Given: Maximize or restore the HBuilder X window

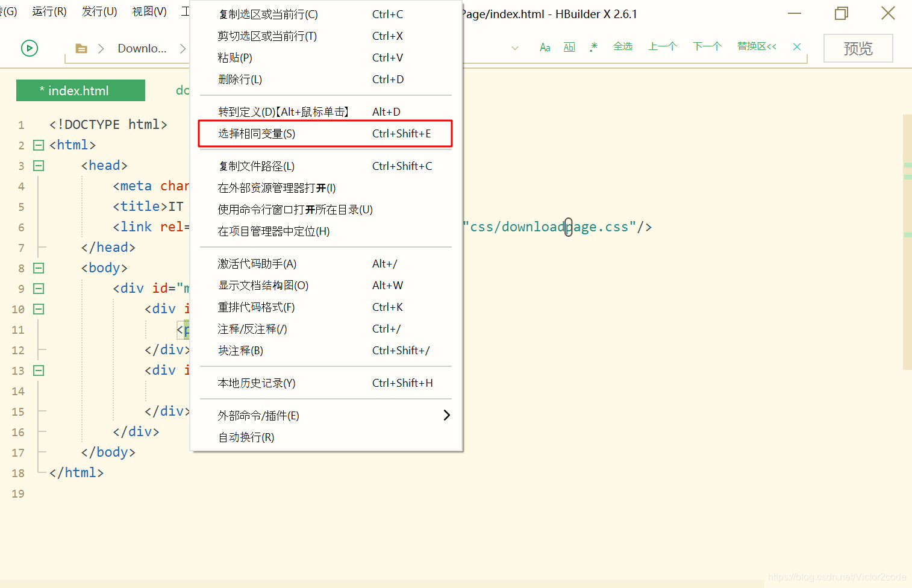Looking at the screenshot, I should pyautogui.click(x=842, y=13).
